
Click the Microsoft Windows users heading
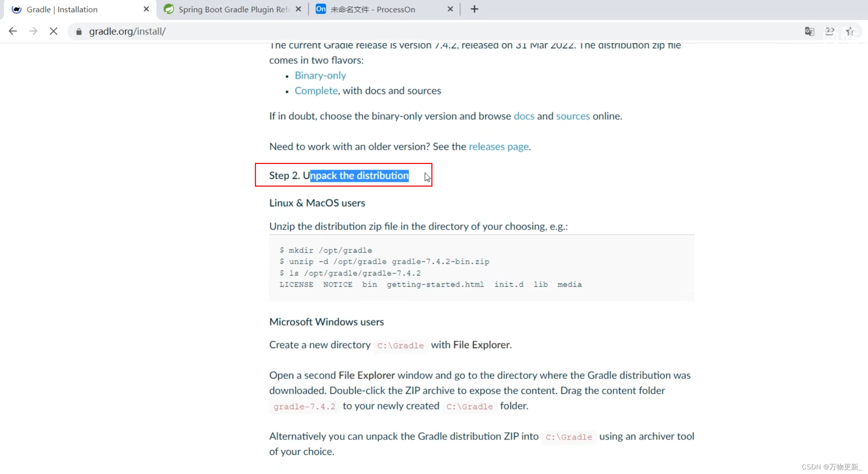pos(326,322)
